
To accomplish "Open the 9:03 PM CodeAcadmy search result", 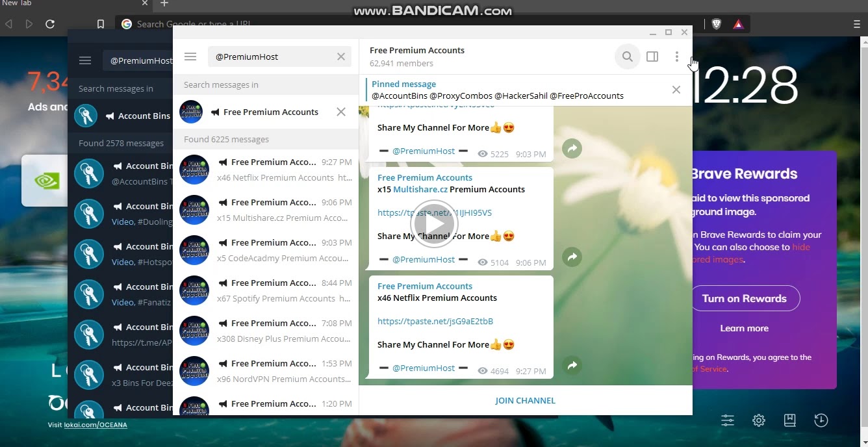I will [x=266, y=250].
